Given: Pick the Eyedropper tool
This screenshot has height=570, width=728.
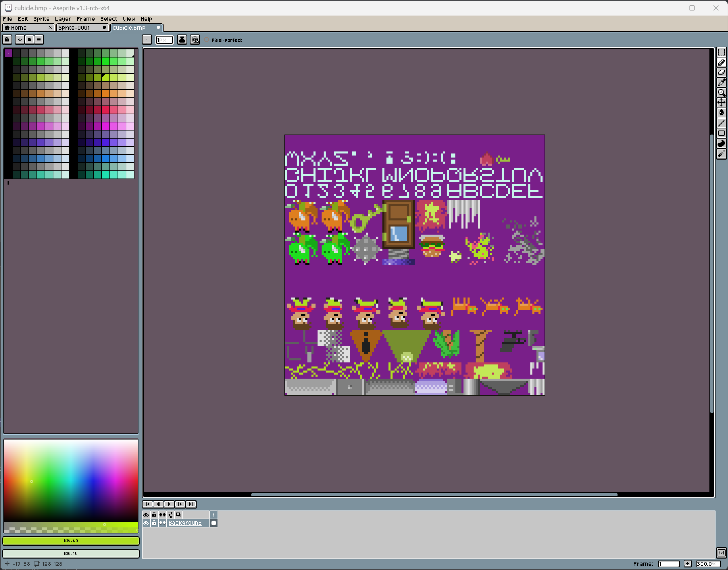Looking at the screenshot, I should coord(721,82).
